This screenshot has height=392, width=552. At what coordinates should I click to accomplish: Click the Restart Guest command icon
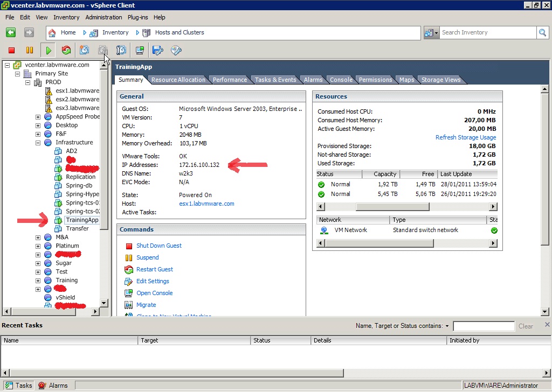pos(129,270)
